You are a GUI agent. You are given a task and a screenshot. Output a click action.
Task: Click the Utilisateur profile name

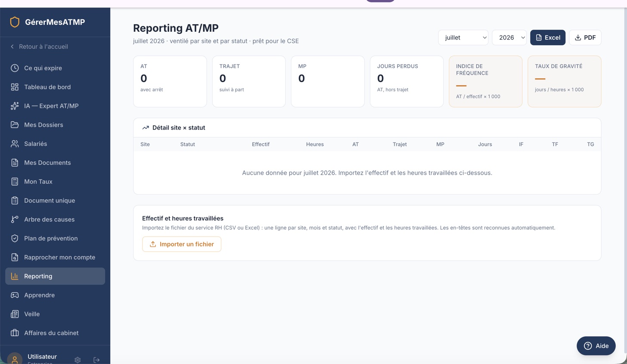42,357
